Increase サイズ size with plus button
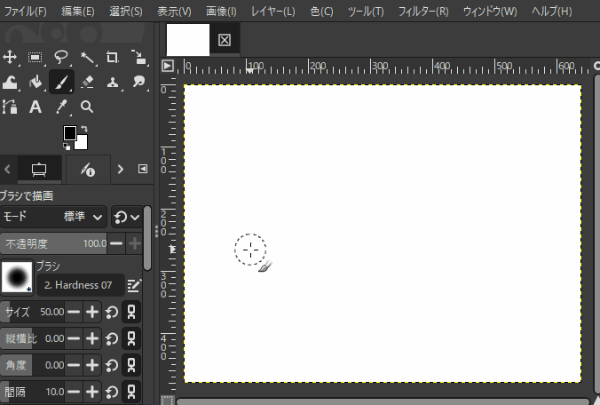Viewport: 600px width, 405px height. tap(92, 312)
